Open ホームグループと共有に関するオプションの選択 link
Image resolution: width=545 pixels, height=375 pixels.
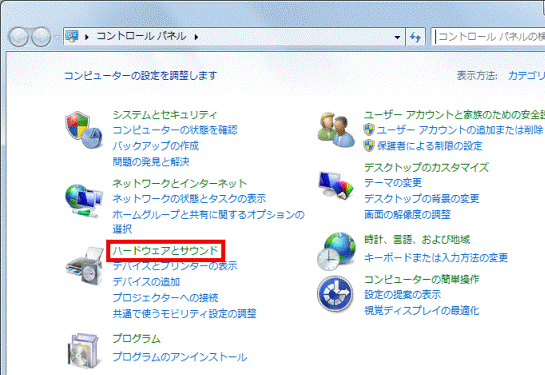pos(208,222)
